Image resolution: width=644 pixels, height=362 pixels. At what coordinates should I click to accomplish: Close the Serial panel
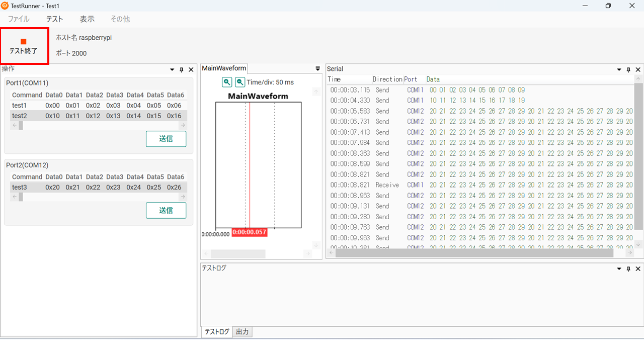(637, 69)
